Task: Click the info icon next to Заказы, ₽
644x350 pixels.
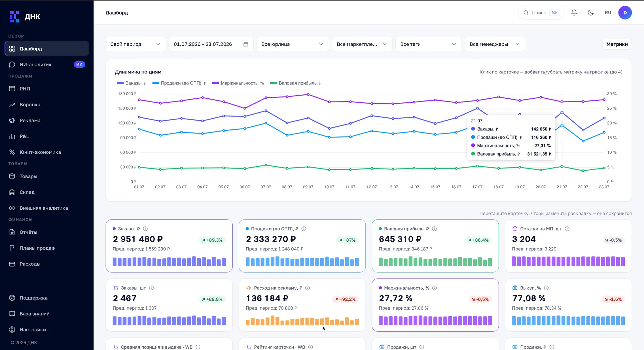Action: click(x=145, y=229)
